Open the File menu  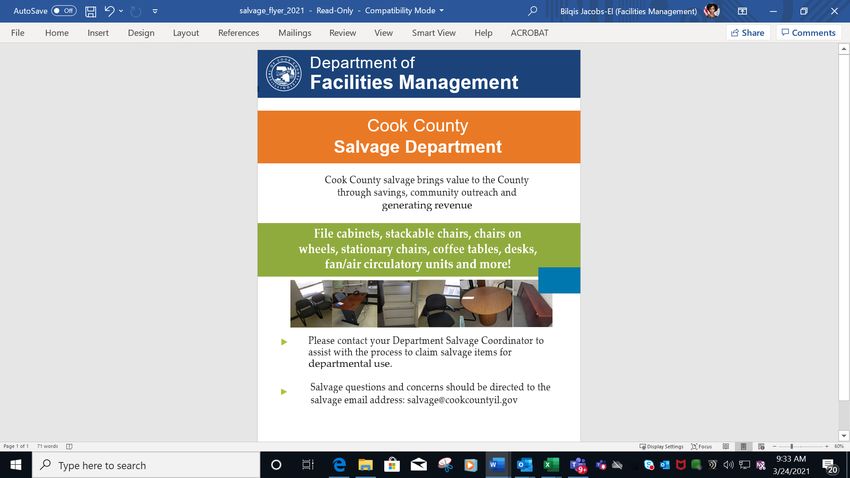tap(18, 33)
